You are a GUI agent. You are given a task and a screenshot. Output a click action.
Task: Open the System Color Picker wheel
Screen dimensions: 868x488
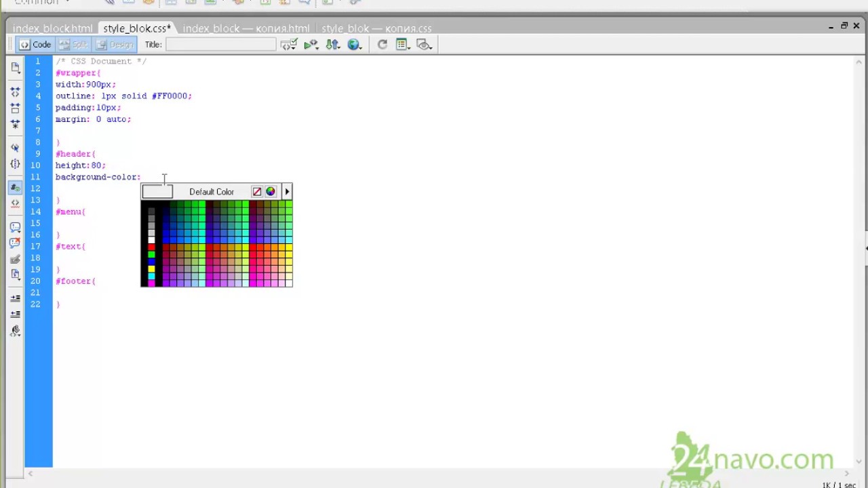coord(271,192)
